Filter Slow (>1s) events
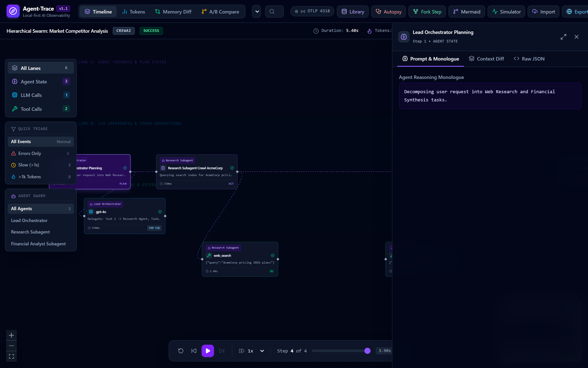Screen dimensions: 588x368 [x=41, y=165]
